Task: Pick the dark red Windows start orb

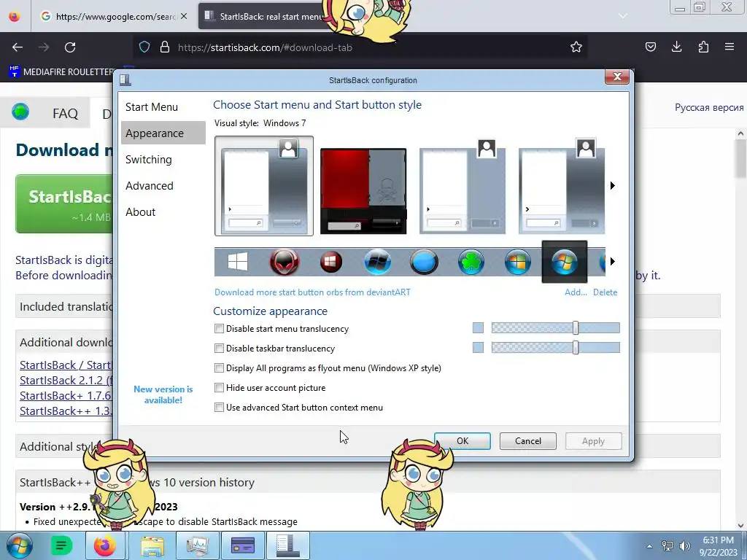Action: tap(331, 262)
